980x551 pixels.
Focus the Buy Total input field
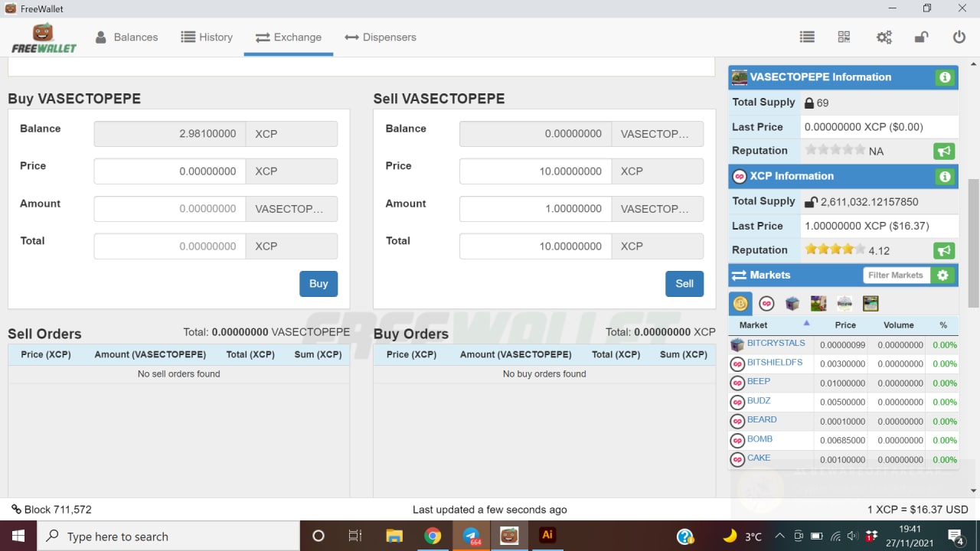170,246
